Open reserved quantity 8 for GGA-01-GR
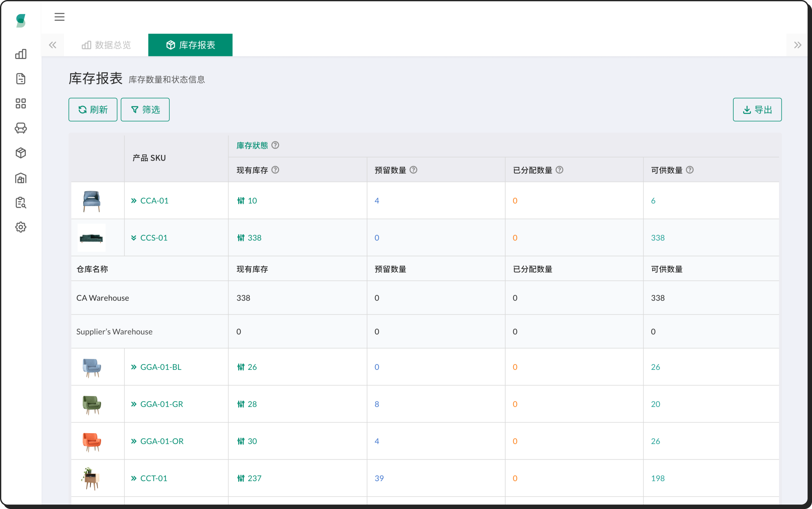 [377, 404]
